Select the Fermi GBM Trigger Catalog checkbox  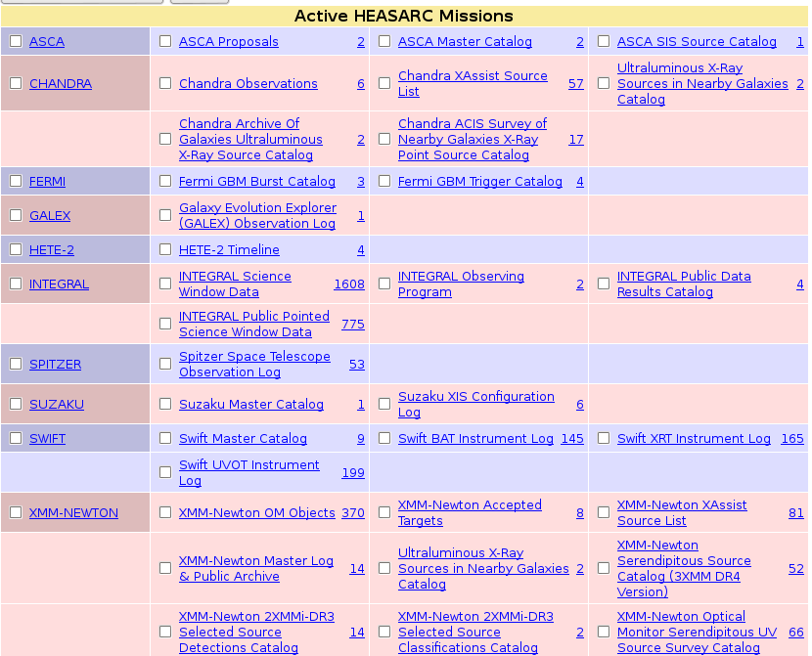tap(384, 181)
